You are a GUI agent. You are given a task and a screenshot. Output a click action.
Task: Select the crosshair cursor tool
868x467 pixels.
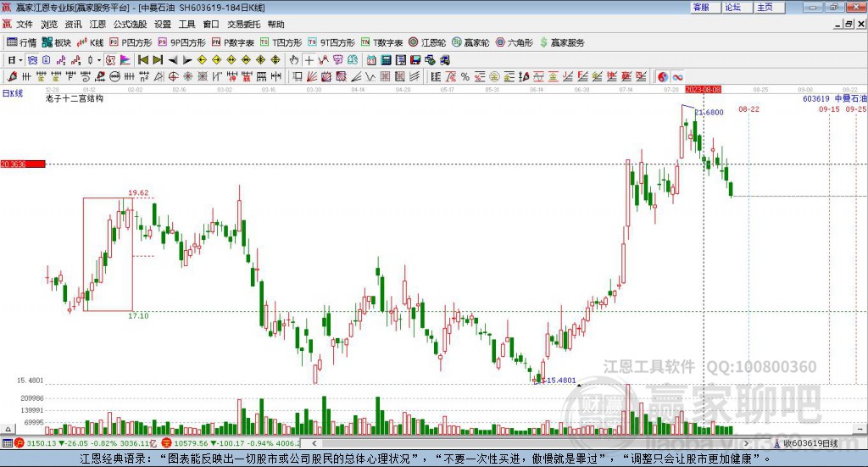tap(309, 60)
